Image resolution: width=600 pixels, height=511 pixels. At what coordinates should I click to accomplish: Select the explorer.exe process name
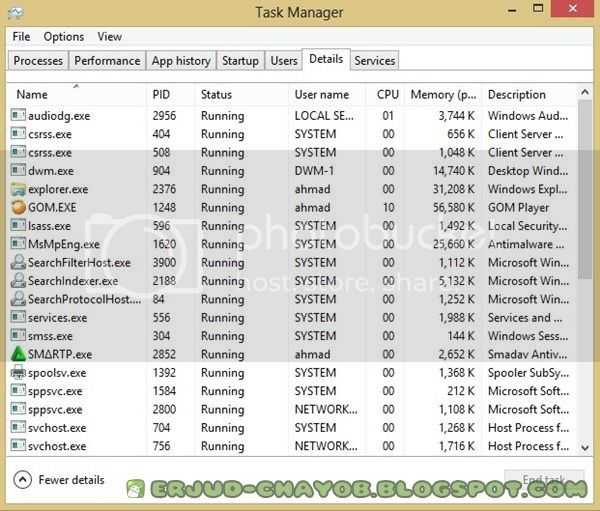click(58, 189)
